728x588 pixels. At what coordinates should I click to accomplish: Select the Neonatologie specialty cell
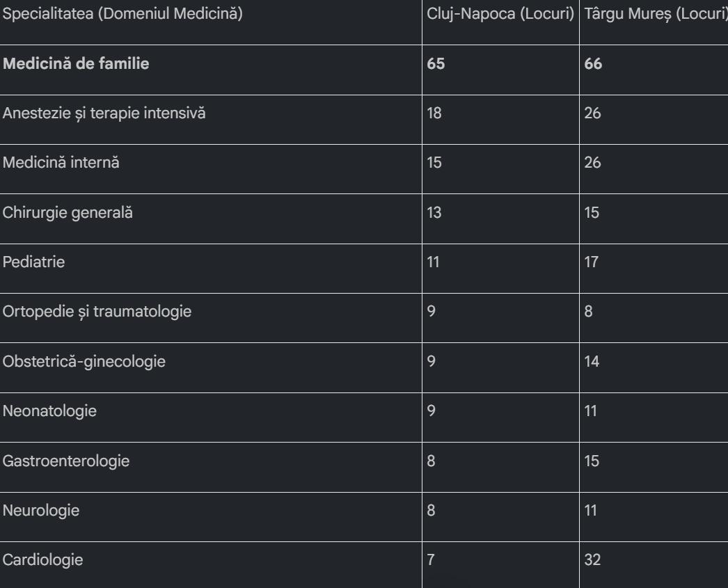click(49, 411)
